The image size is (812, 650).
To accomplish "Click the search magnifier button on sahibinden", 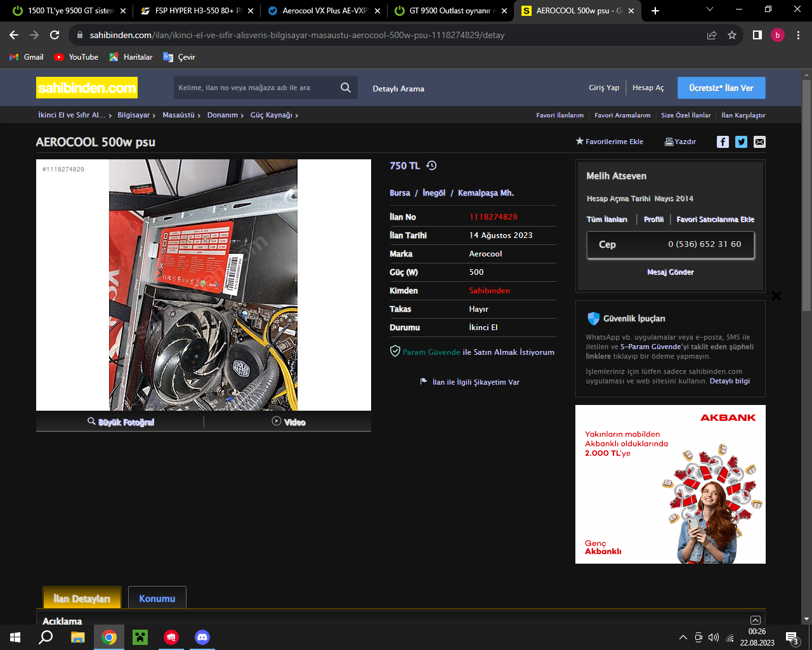I will 346,88.
